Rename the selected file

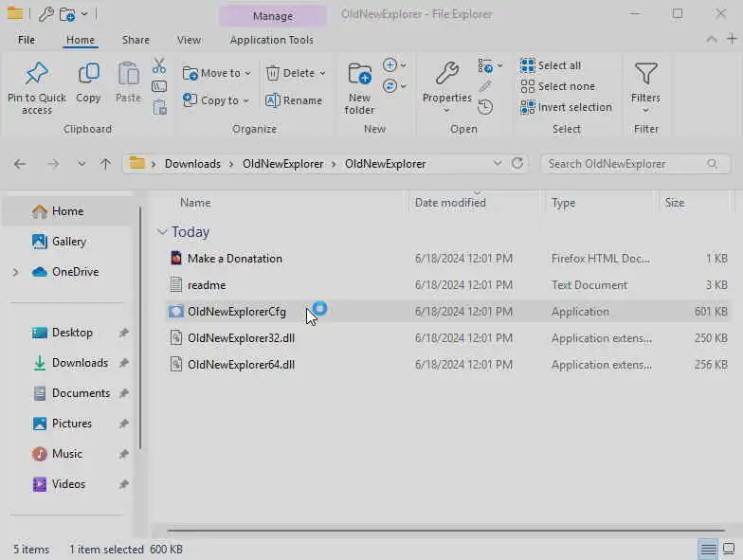(x=294, y=100)
